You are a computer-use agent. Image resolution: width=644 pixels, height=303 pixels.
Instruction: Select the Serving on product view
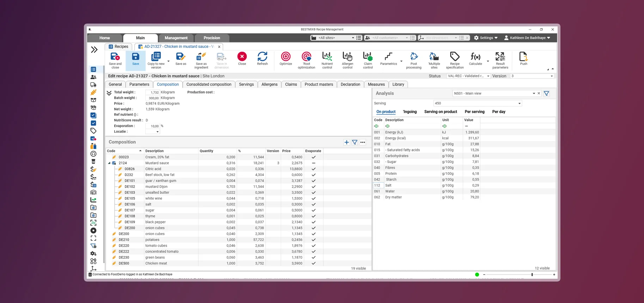pyautogui.click(x=441, y=112)
